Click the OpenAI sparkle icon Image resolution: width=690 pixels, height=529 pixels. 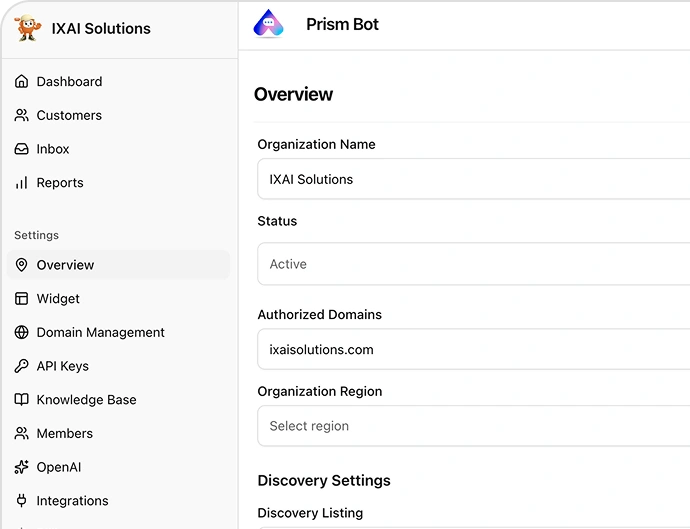tap(21, 467)
